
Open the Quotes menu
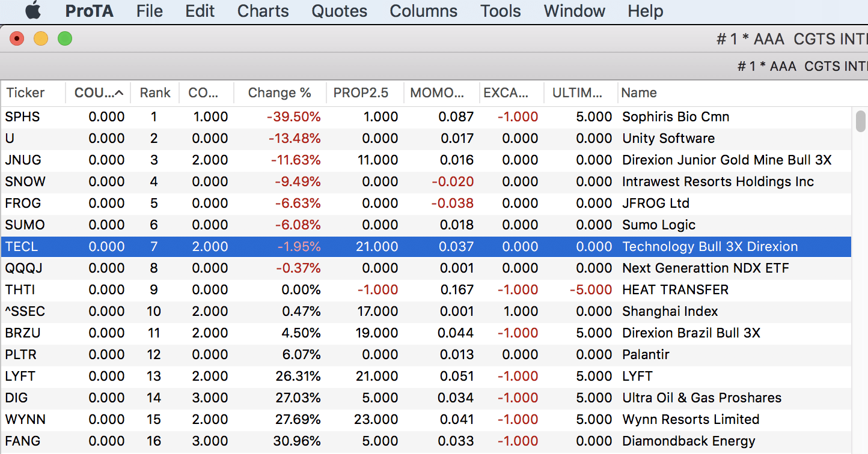pos(339,11)
